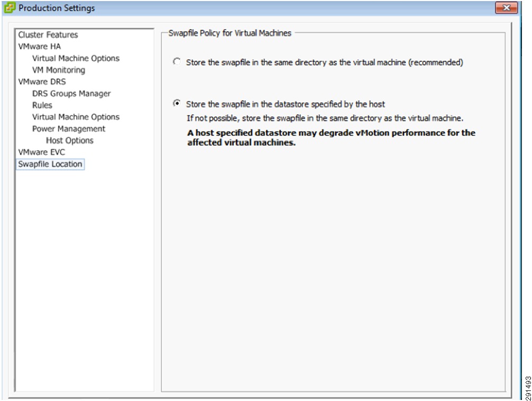Choose store swapfile in host-specified datastore radio

point(177,103)
